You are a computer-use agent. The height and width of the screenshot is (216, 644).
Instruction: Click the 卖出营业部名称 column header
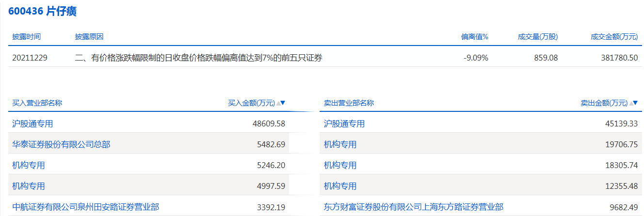click(349, 103)
